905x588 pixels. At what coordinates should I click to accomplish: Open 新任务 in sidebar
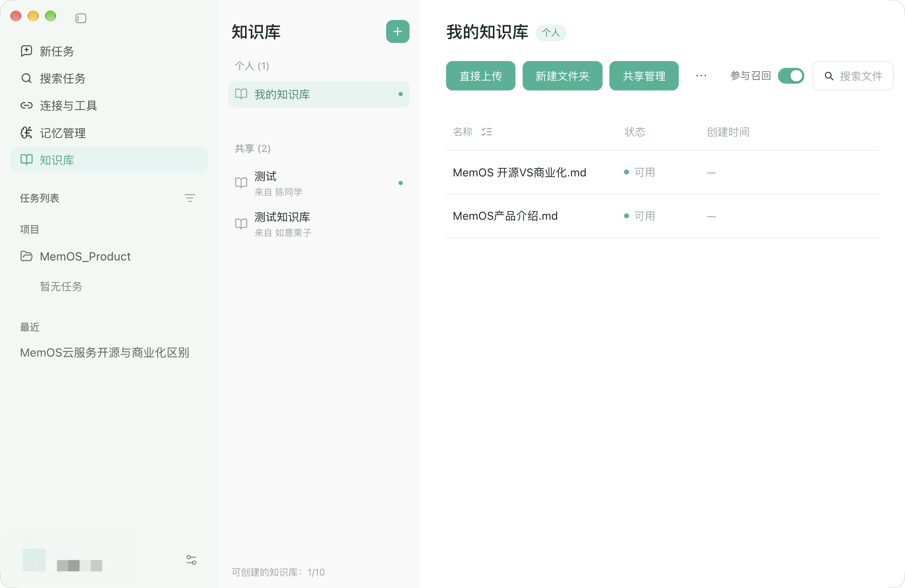[x=109, y=51]
